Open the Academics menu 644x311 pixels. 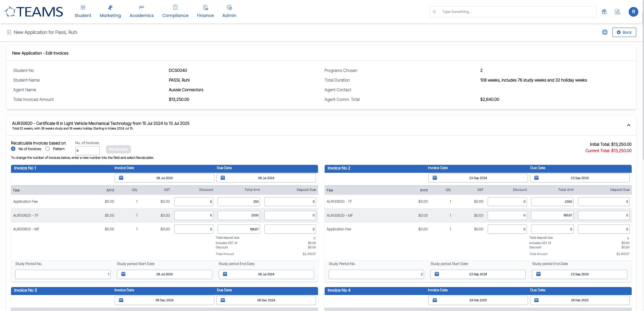tap(142, 12)
